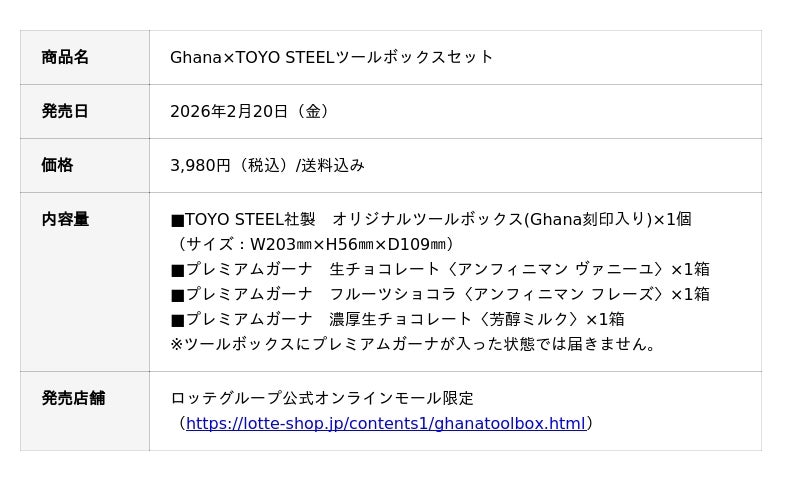800x481 pixels.
Task: Click the 2026年2月20日 release date text
Action: click(229, 111)
